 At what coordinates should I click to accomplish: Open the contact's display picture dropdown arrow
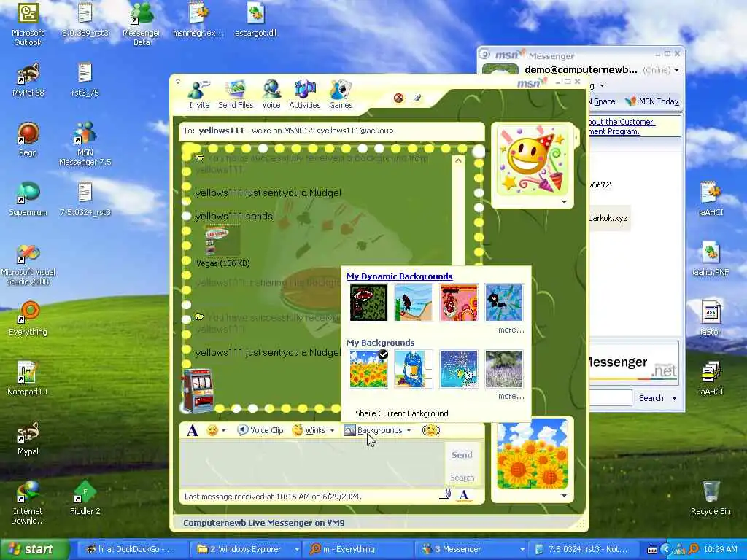(564, 202)
